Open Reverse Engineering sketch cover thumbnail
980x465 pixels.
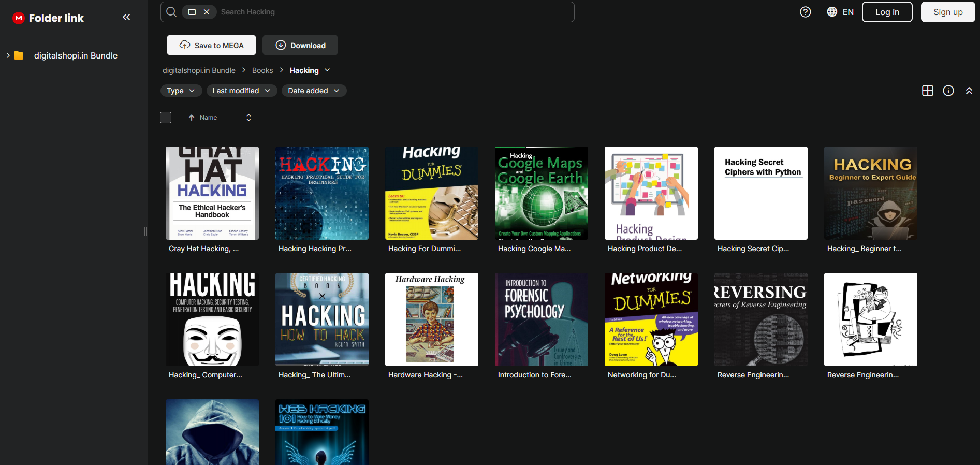click(x=871, y=319)
